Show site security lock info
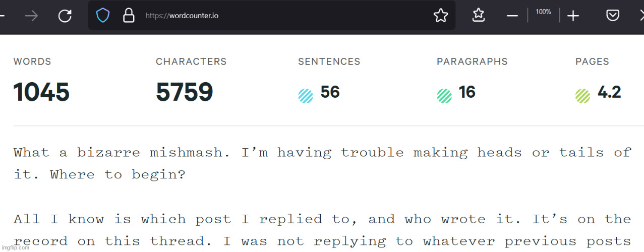 [129, 16]
